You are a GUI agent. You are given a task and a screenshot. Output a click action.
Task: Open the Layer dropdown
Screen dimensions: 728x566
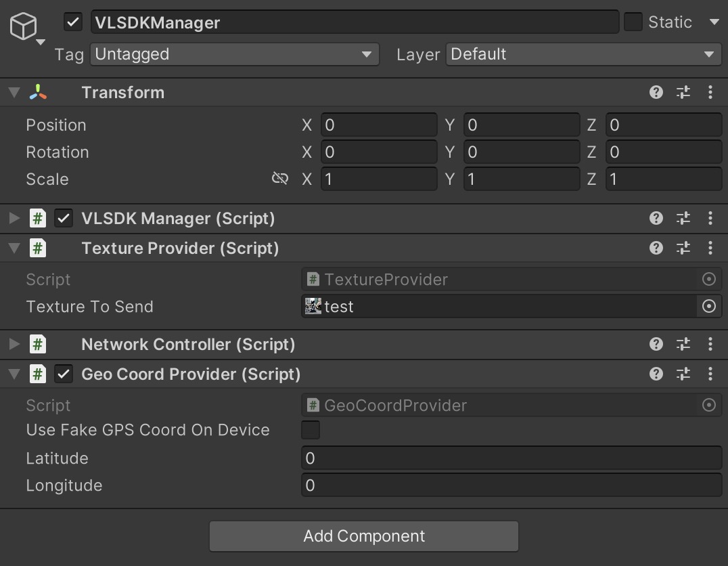point(583,54)
